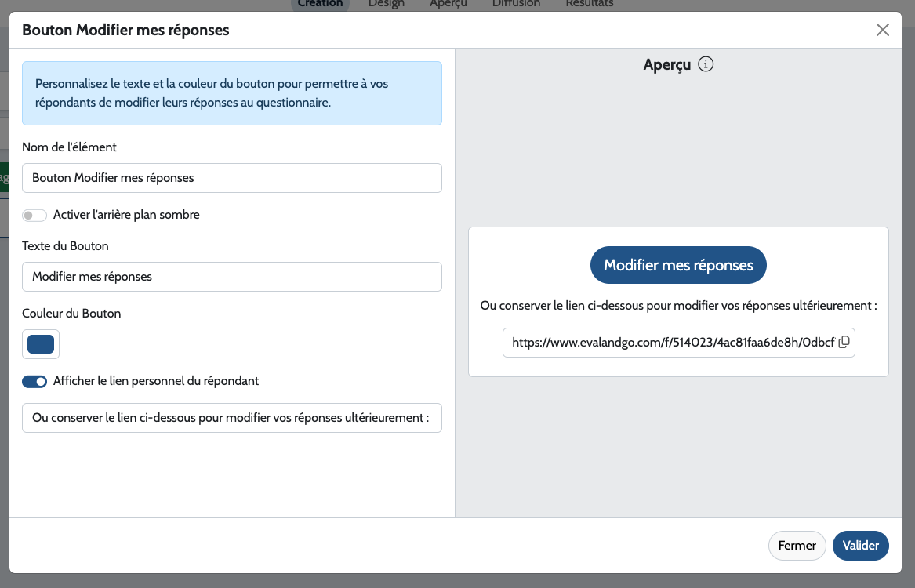Click 'Afficher le lien personnel du répondant' label
915x588 pixels.
click(156, 381)
